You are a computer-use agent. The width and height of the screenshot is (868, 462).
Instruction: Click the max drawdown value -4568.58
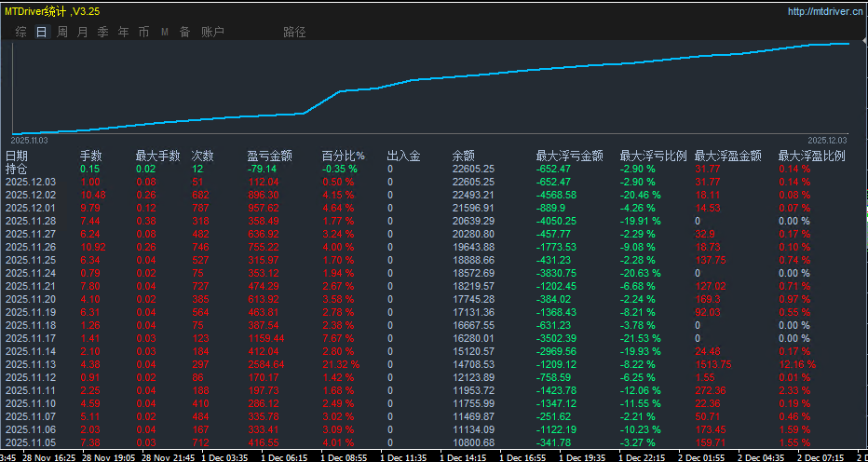point(556,195)
